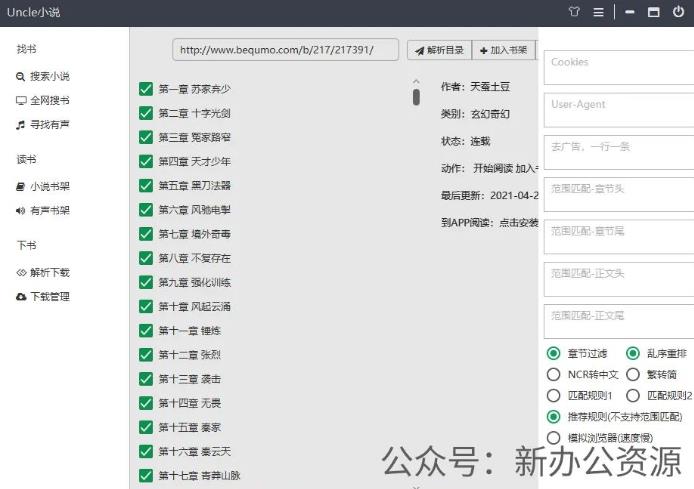Focus the 范围匹配-正文尾 field
This screenshot has width=694, height=489.
point(619,321)
